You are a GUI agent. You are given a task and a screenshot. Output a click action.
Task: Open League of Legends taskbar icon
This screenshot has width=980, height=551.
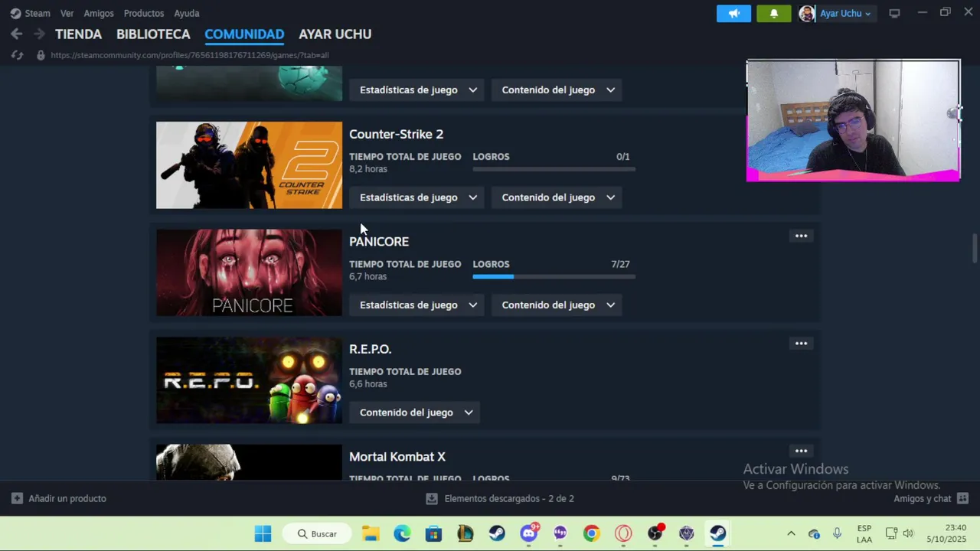465,533
